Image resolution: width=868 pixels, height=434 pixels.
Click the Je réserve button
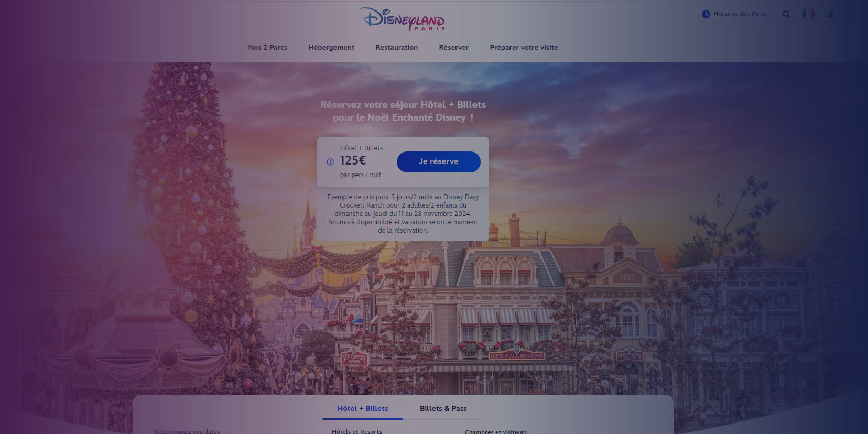coord(439,162)
